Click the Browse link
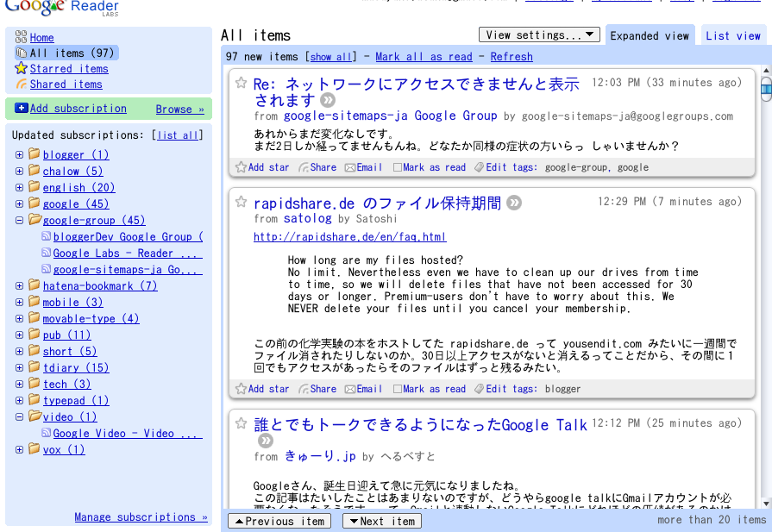 [x=179, y=109]
